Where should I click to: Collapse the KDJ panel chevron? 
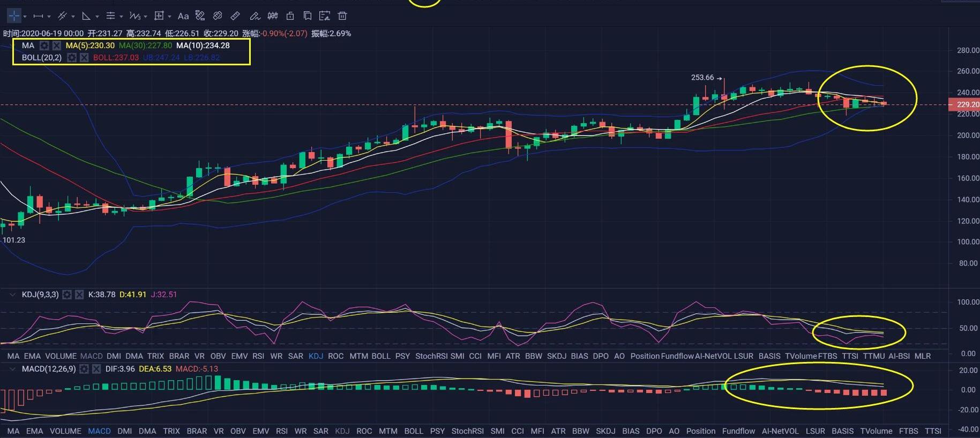click(x=12, y=294)
